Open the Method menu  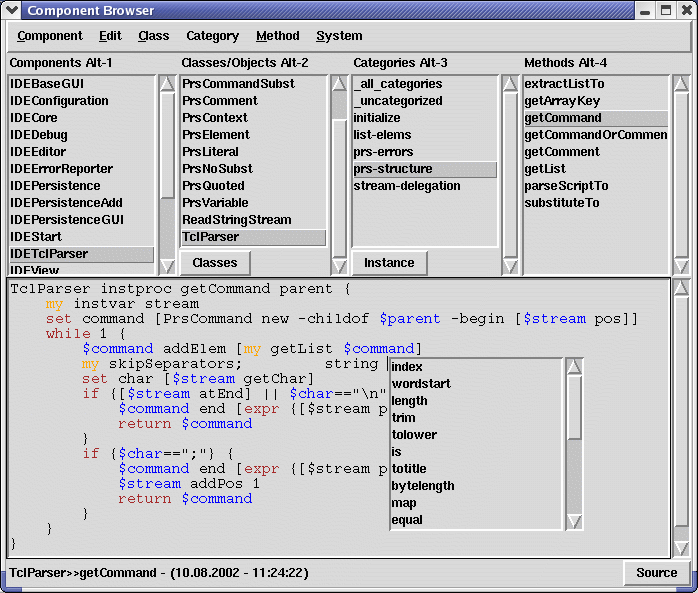coord(277,36)
